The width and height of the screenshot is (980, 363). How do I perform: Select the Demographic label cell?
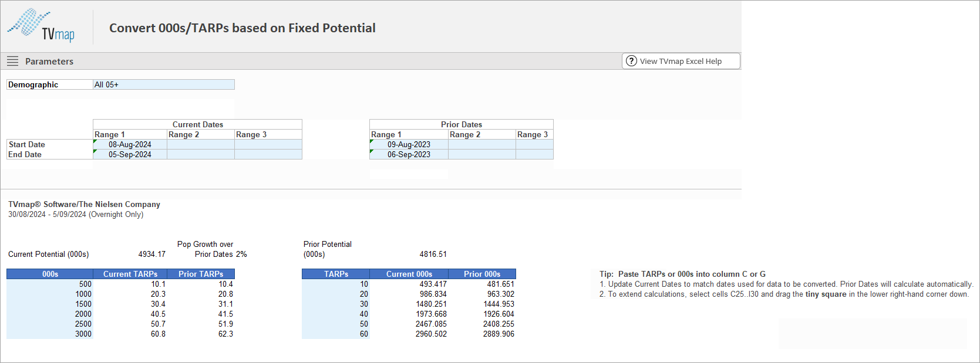click(50, 84)
